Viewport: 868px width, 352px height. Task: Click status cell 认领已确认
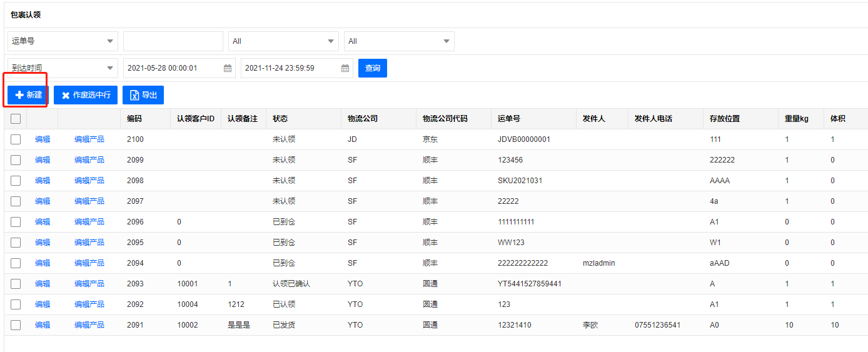[291, 284]
